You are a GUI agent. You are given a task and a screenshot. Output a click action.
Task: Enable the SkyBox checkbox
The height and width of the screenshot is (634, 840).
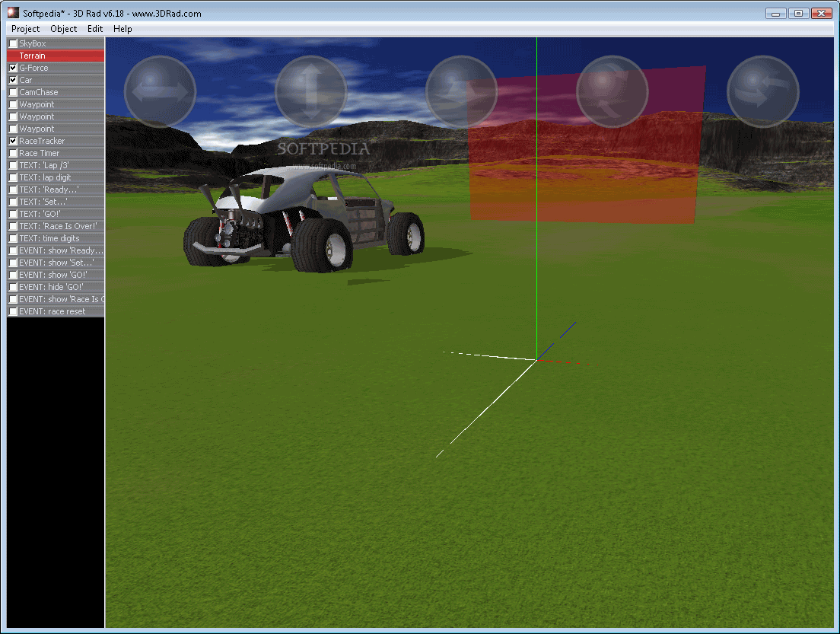pos(14,43)
